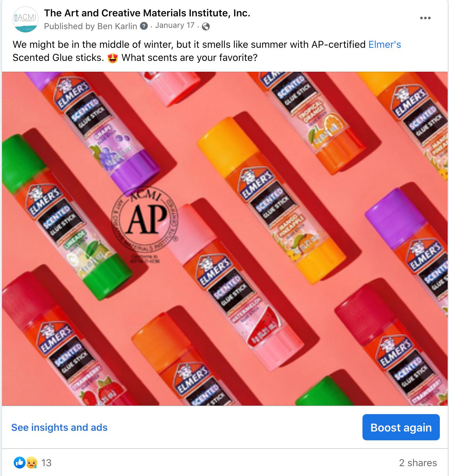Open the three-dots post options menu

pyautogui.click(x=425, y=18)
